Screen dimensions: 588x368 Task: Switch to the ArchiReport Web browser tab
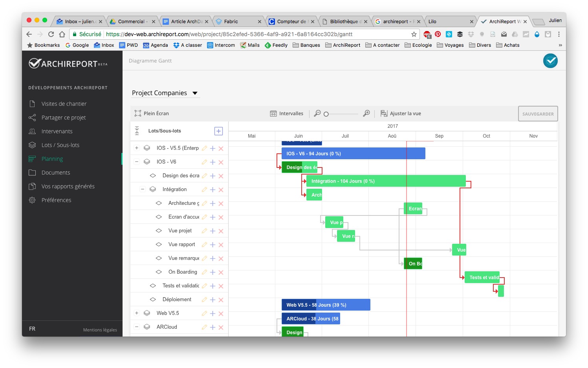pyautogui.click(x=504, y=21)
